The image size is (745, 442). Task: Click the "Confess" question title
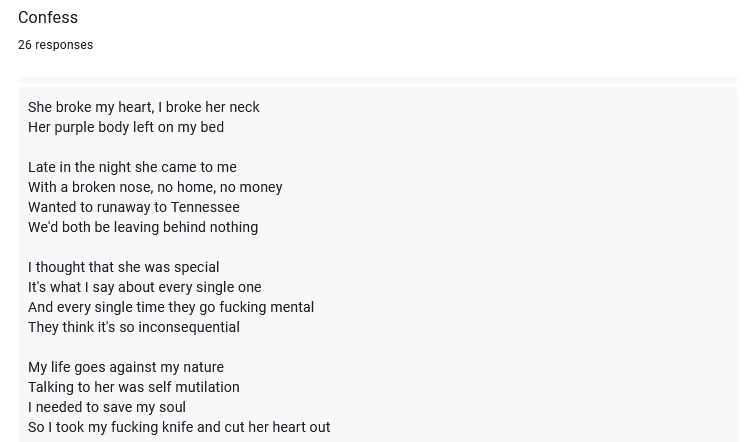(48, 18)
